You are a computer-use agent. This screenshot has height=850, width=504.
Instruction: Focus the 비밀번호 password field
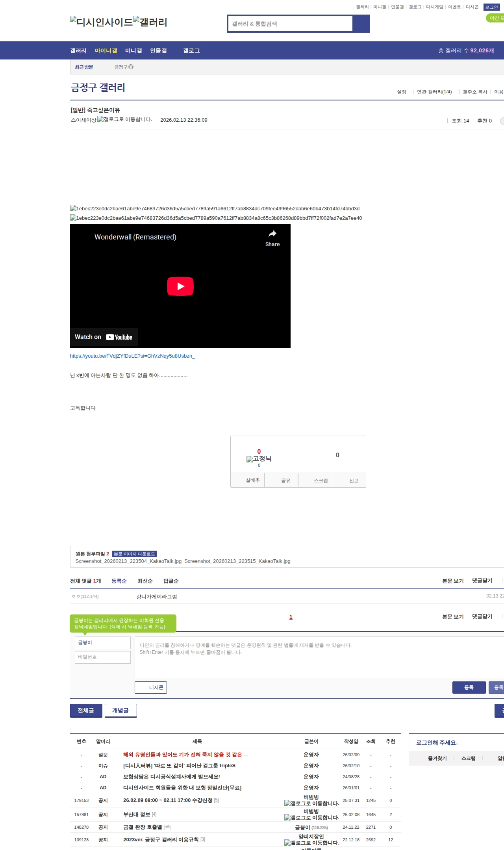pyautogui.click(x=103, y=657)
